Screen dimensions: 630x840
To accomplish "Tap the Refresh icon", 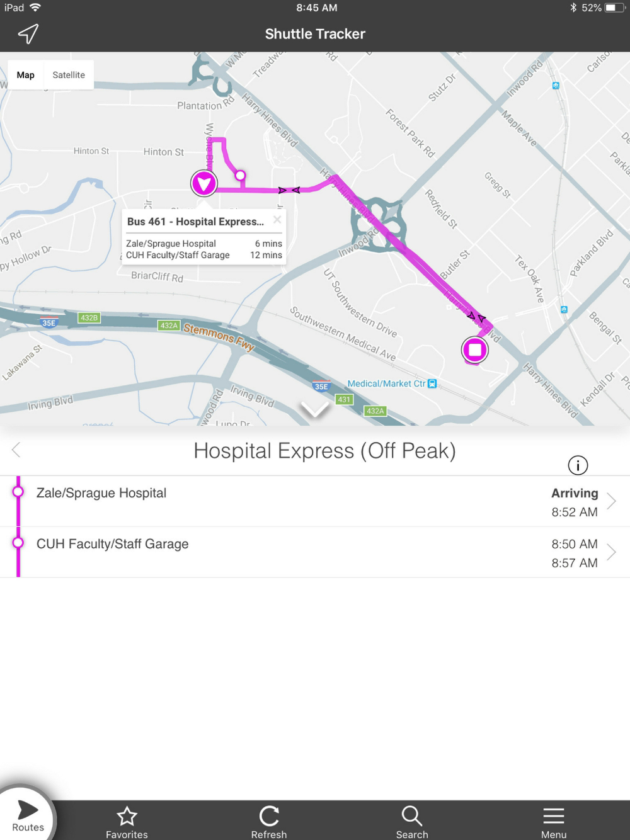I will (x=269, y=816).
